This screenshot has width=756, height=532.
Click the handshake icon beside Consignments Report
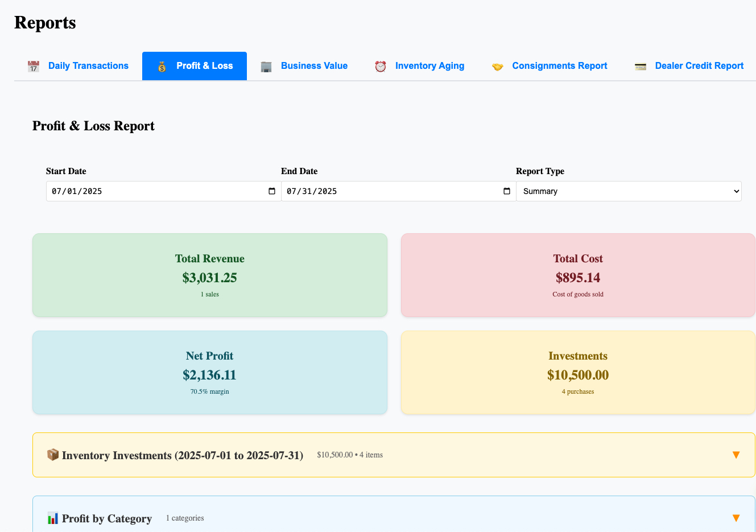pos(498,67)
